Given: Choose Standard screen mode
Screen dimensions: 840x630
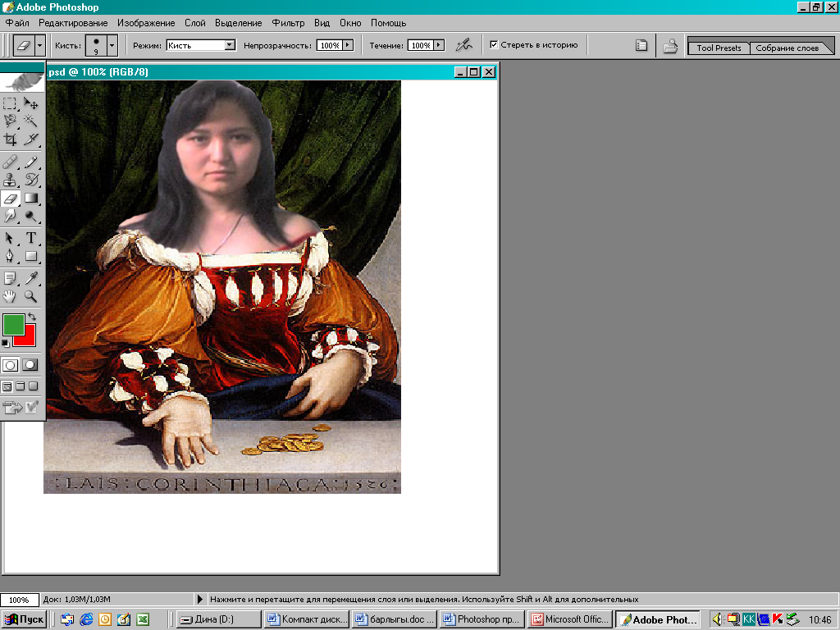Looking at the screenshot, I should click(7, 386).
